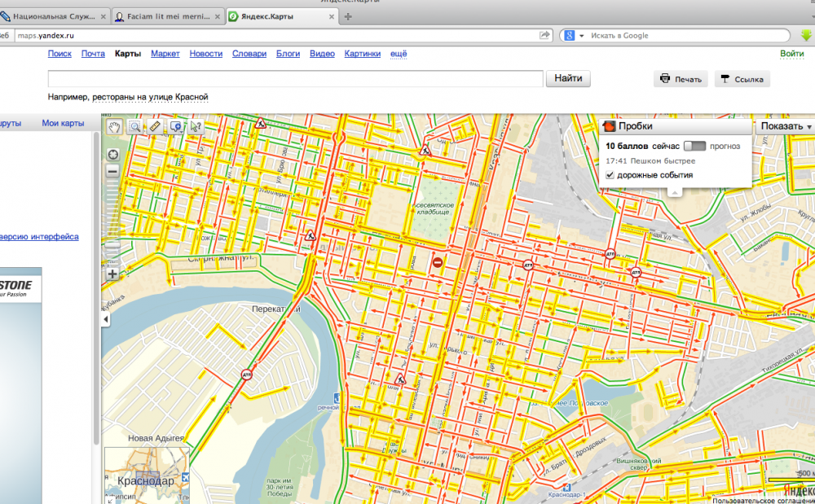Select the hand pan tool
815x504 pixels.
click(115, 126)
